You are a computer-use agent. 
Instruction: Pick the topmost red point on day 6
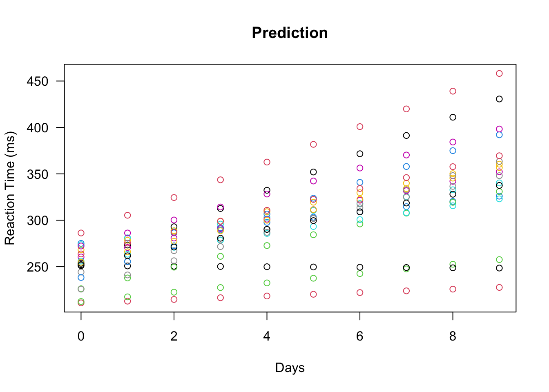coord(360,127)
